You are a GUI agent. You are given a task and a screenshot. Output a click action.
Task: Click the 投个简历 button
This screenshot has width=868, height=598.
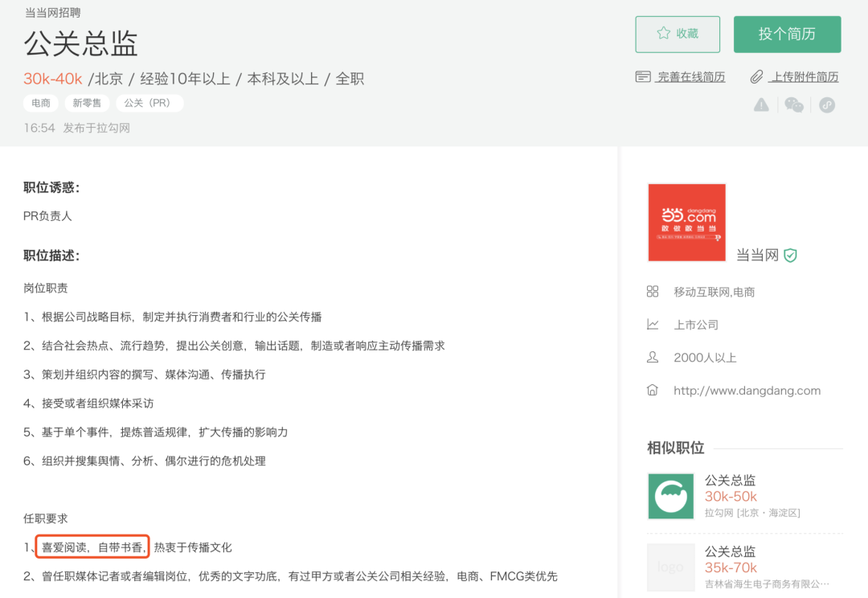787,34
